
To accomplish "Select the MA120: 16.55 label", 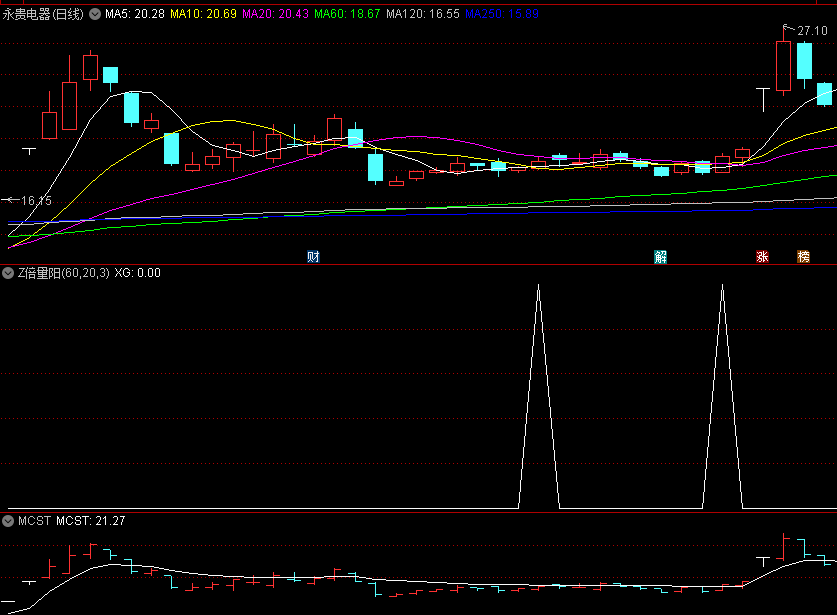I will click(423, 14).
